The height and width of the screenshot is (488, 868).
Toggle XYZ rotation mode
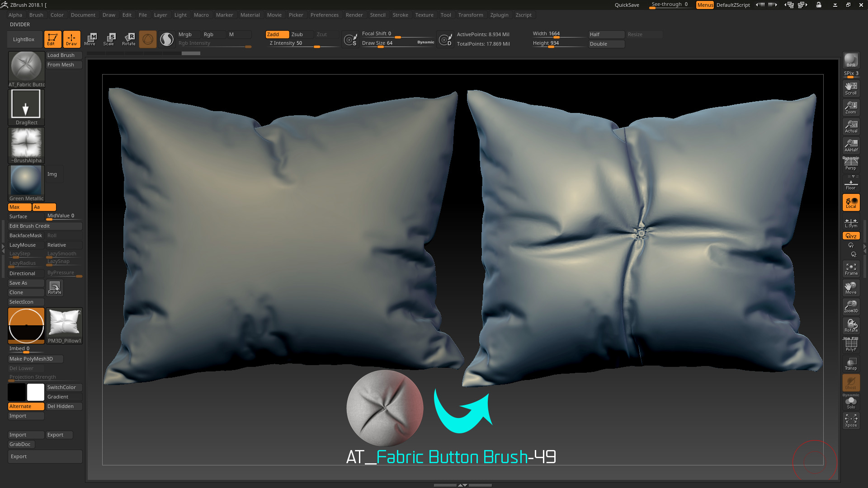851,236
